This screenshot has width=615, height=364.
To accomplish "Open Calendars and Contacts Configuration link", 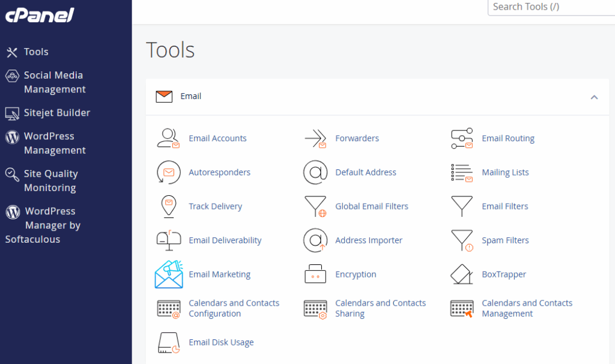I will tap(234, 308).
